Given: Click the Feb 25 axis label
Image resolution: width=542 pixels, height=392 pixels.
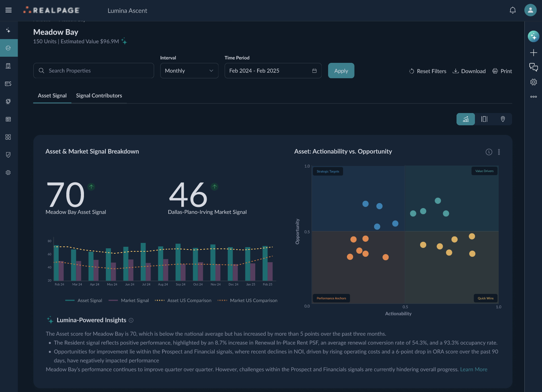Looking at the screenshot, I should coord(268,284).
